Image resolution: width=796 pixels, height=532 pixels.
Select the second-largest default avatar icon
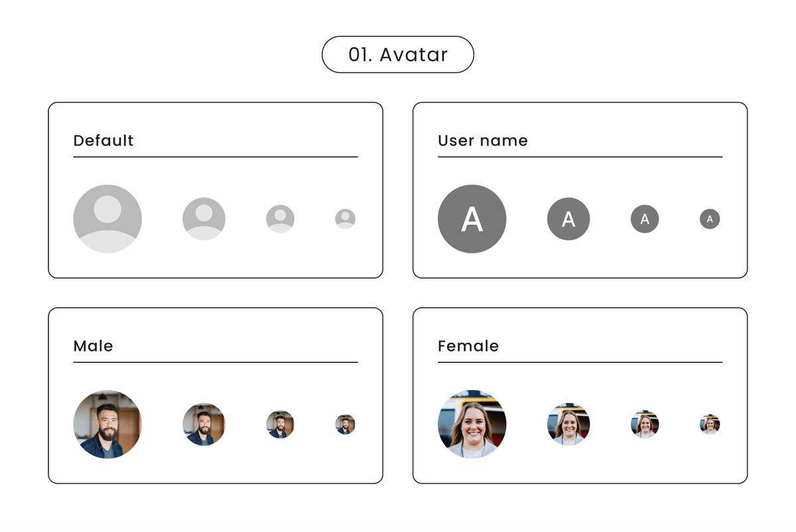click(204, 219)
